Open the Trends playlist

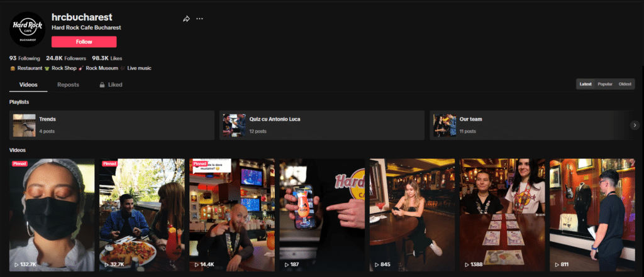coord(112,125)
